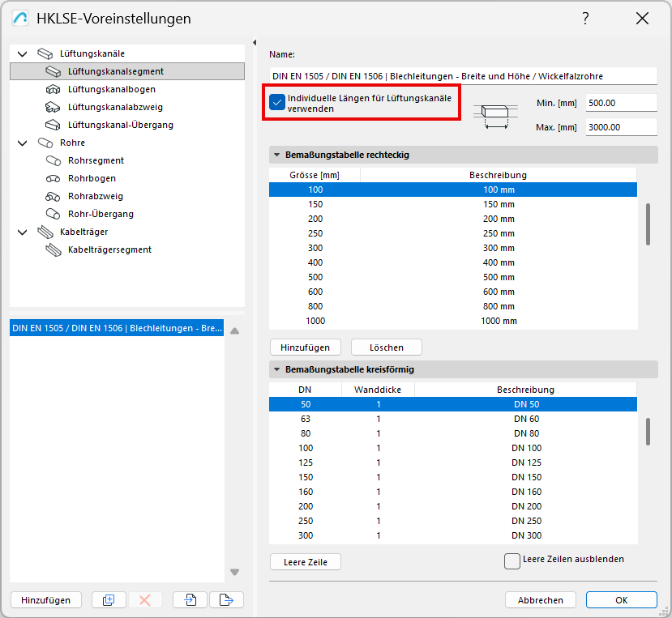Collapse the Bemaßungstabelle kreisförmig section
Image resolution: width=672 pixels, height=618 pixels.
pos(277,369)
